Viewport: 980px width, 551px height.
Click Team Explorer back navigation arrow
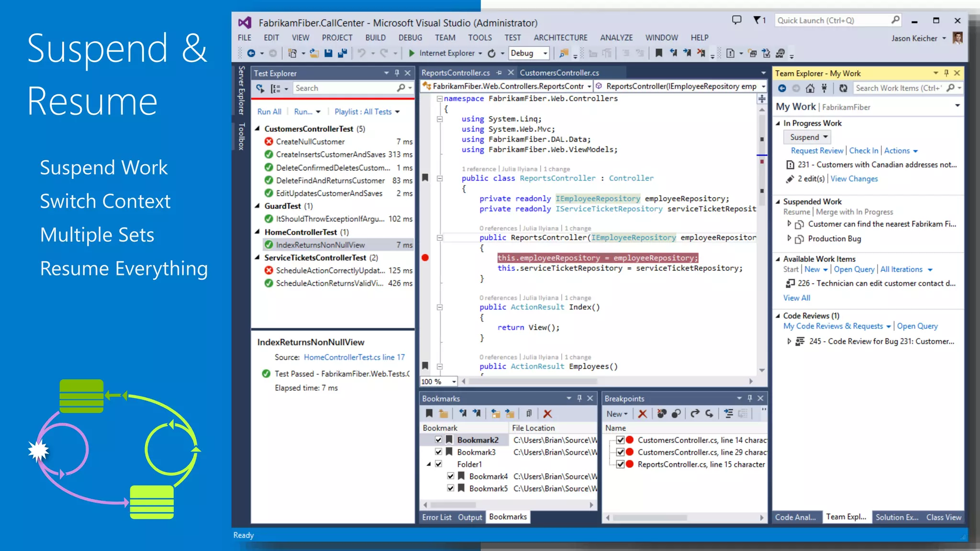click(x=782, y=88)
